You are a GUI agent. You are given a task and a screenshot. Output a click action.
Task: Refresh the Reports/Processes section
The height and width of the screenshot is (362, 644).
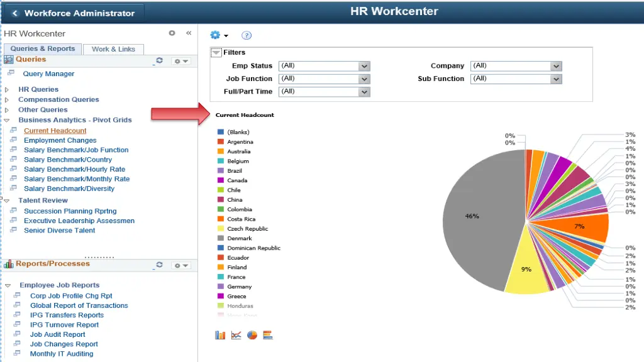pyautogui.click(x=159, y=265)
